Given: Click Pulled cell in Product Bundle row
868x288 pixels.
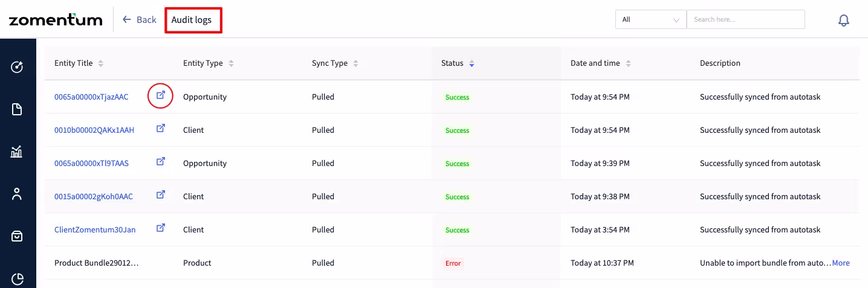Looking at the screenshot, I should pos(323,263).
